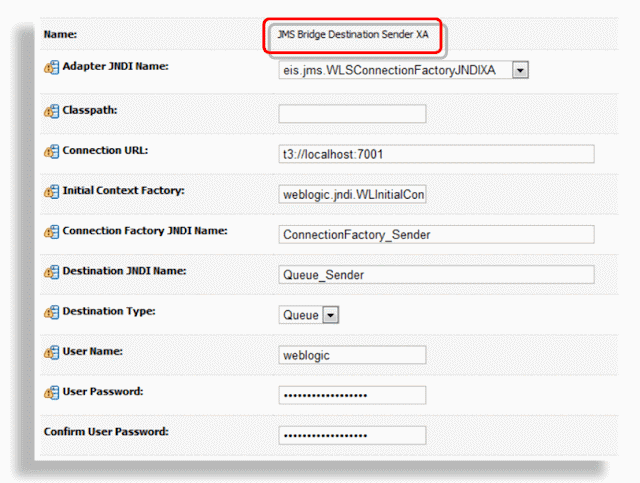This screenshot has height=483, width=640.
Task: Open the Destination Type dropdown arrow
Action: click(331, 315)
